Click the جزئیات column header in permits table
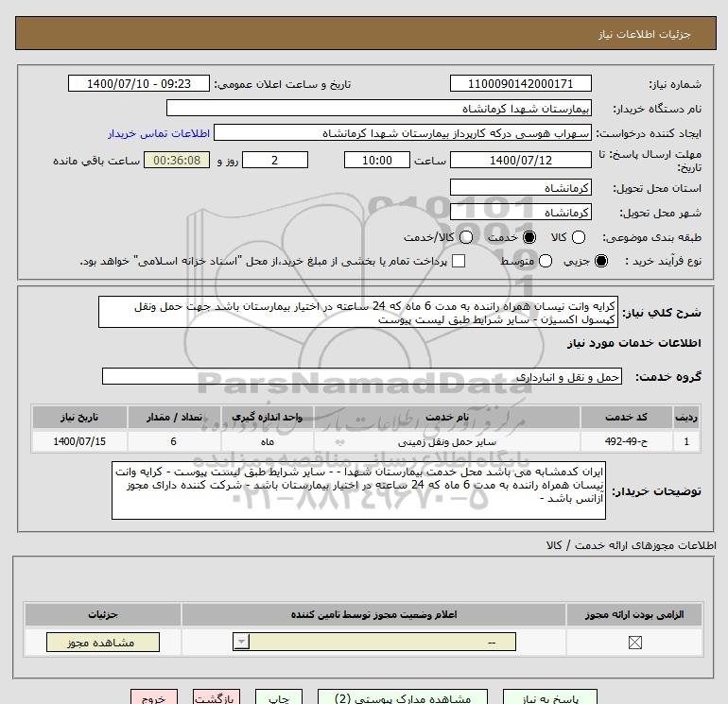The image size is (728, 704). (x=103, y=614)
